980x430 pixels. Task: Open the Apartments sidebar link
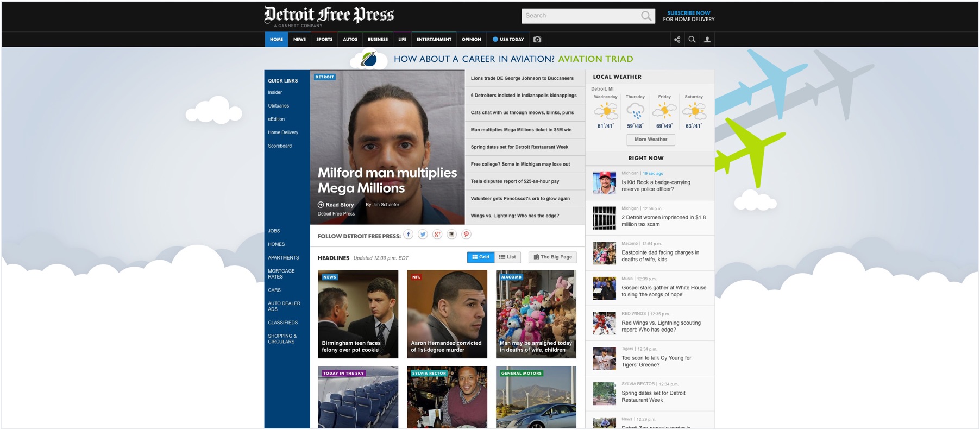283,257
